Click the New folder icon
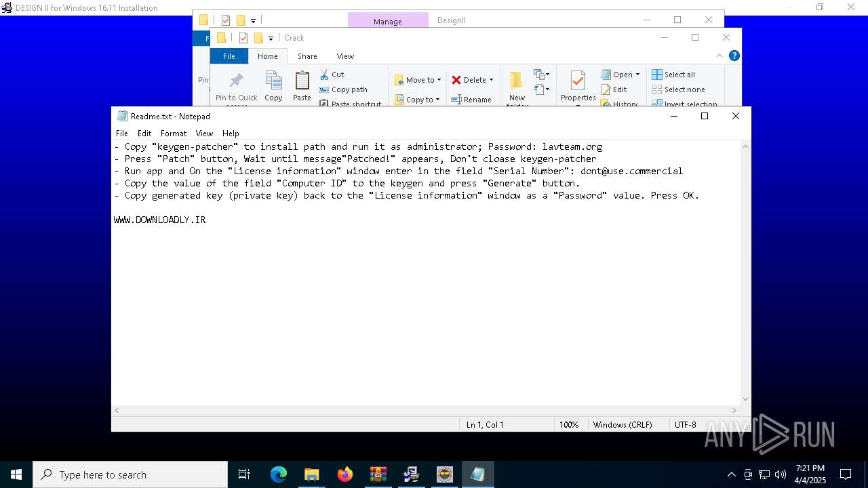Viewport: 868px width, 488px height. [x=517, y=81]
